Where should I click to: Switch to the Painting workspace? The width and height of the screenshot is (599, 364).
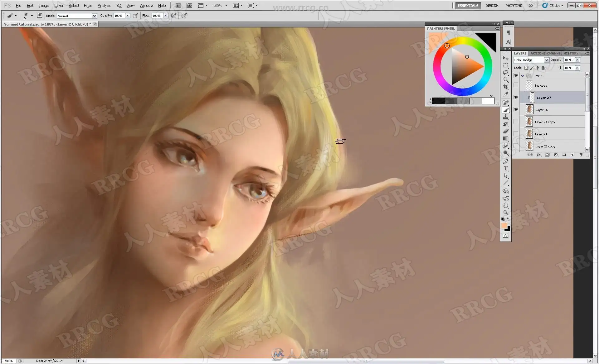[x=514, y=5]
